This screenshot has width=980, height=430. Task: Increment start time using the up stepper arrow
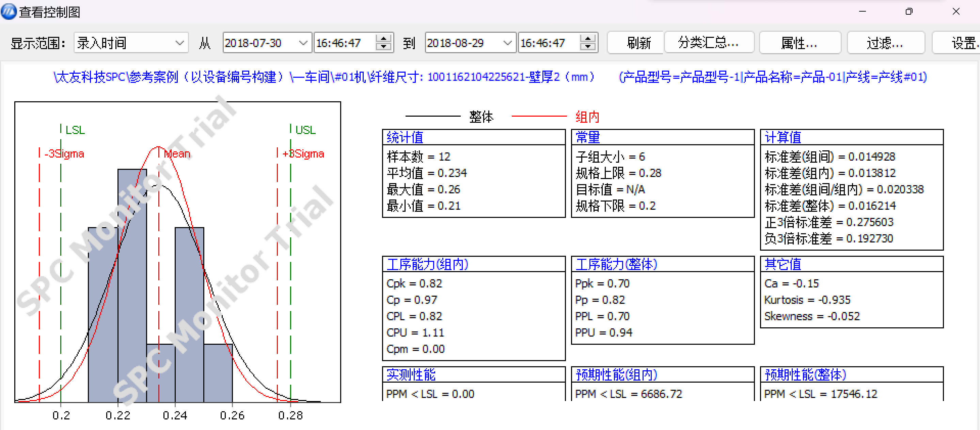[384, 38]
